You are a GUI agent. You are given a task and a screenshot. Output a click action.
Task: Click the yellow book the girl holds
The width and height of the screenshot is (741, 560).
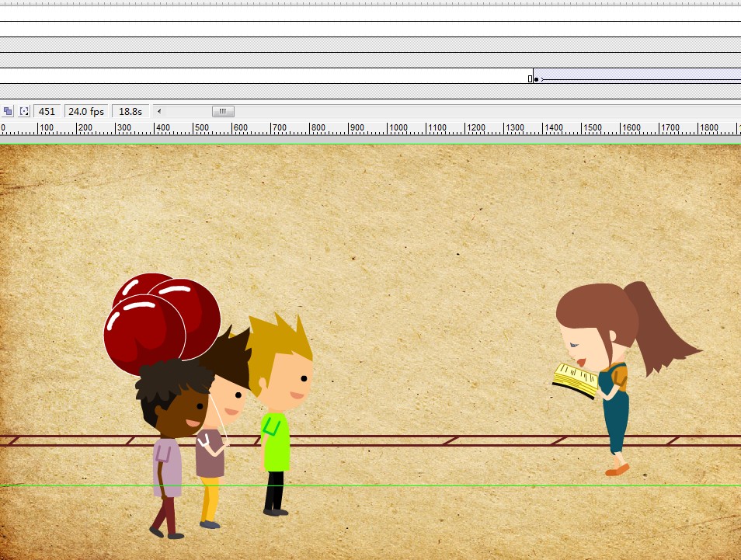[576, 379]
